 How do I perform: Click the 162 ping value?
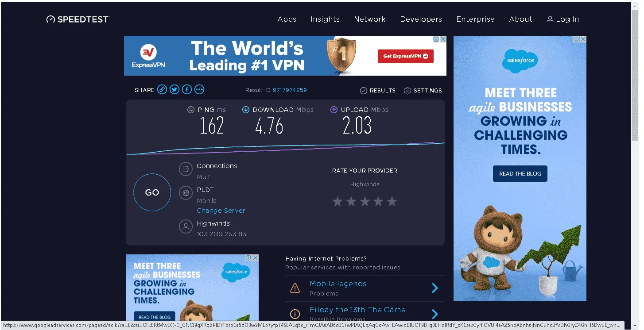[212, 126]
